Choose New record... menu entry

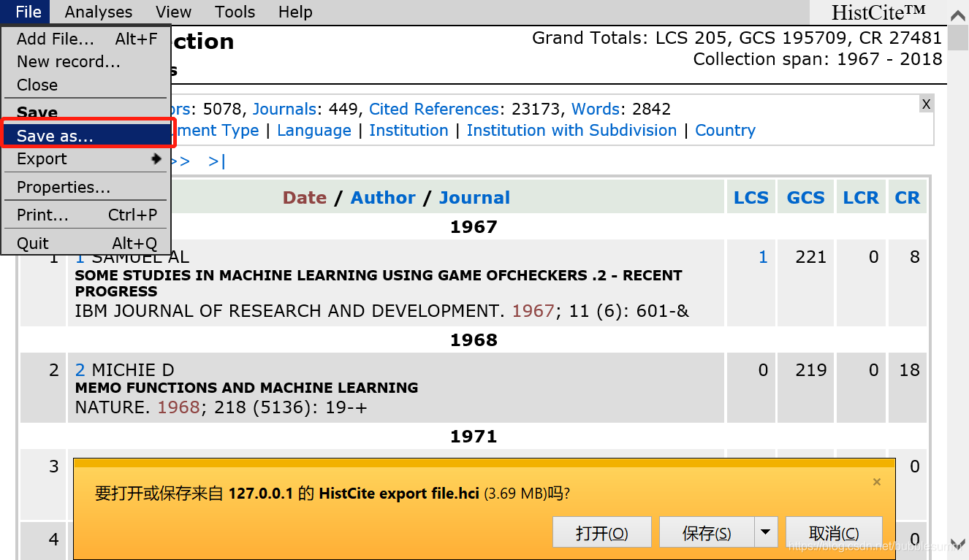86,61
